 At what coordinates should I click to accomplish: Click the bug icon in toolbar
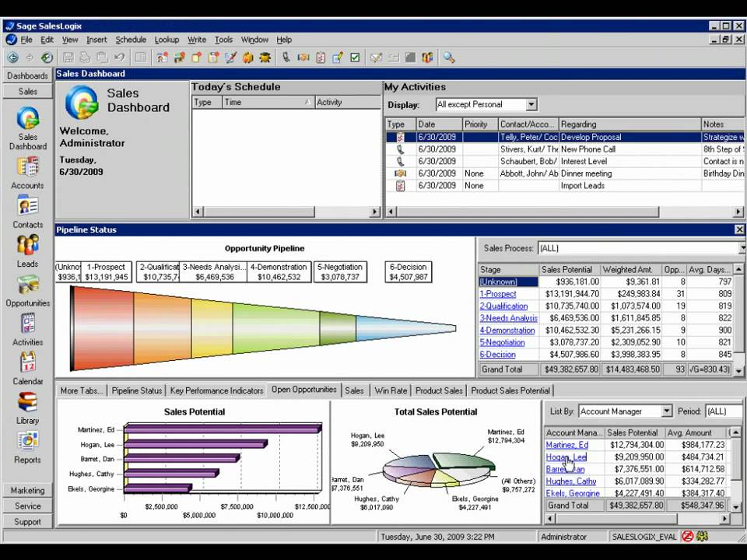tap(265, 58)
